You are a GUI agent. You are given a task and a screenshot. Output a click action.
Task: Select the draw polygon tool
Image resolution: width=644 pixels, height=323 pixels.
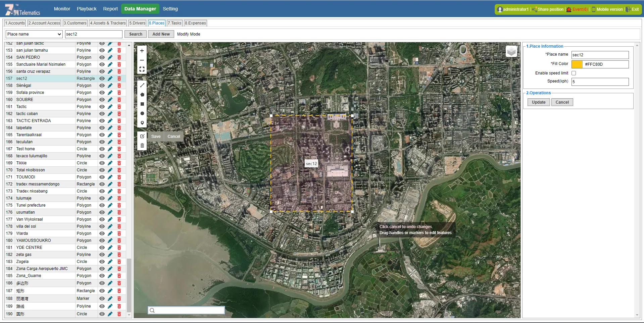[142, 95]
